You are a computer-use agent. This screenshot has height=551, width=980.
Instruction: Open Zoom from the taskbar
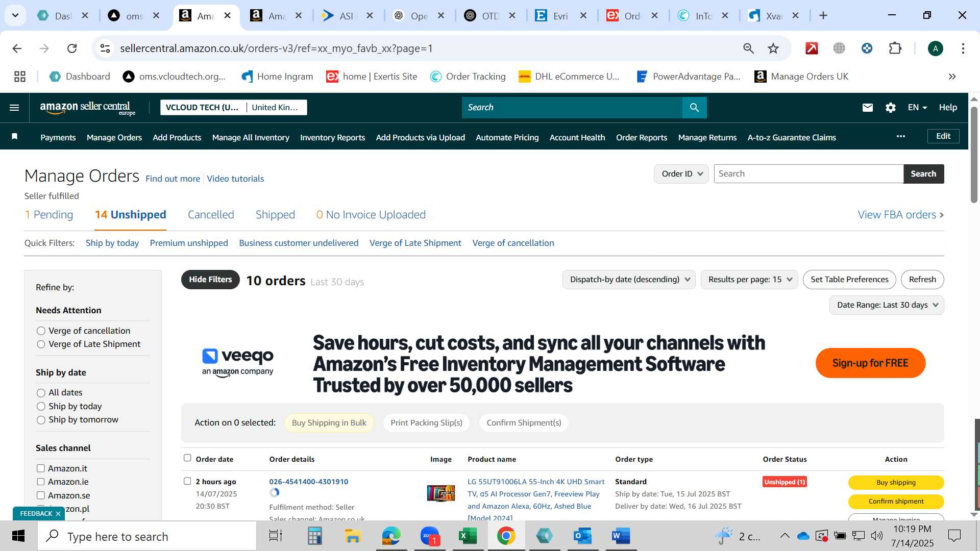click(x=430, y=536)
